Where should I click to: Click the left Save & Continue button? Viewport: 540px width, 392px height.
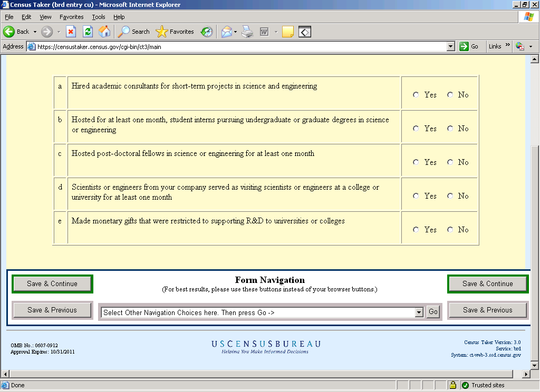pos(52,284)
